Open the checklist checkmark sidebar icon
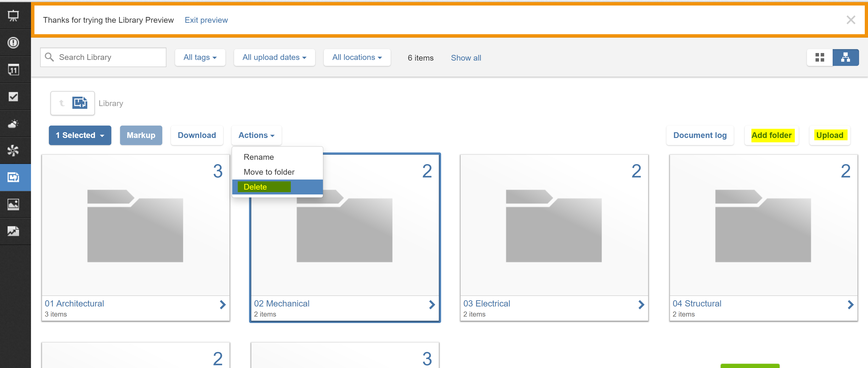Image resolution: width=868 pixels, height=368 pixels. point(14,97)
